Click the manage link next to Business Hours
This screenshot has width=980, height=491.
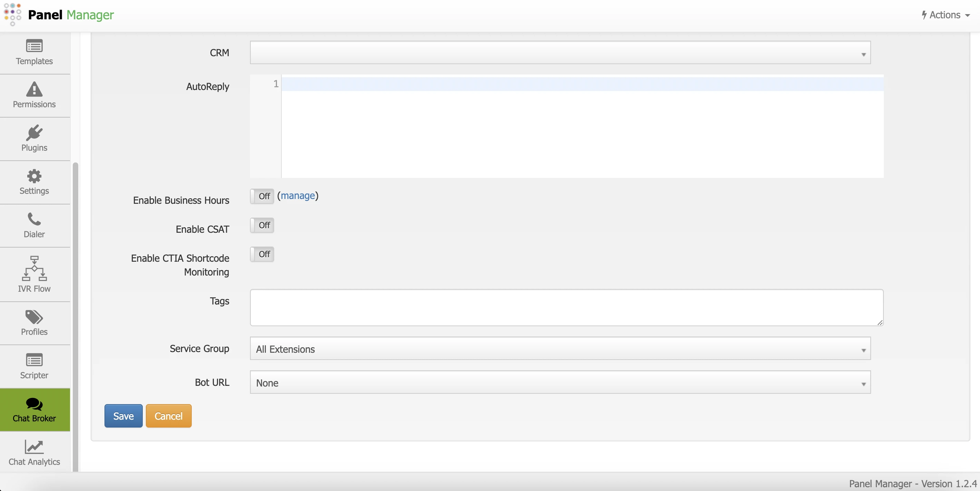(x=298, y=196)
